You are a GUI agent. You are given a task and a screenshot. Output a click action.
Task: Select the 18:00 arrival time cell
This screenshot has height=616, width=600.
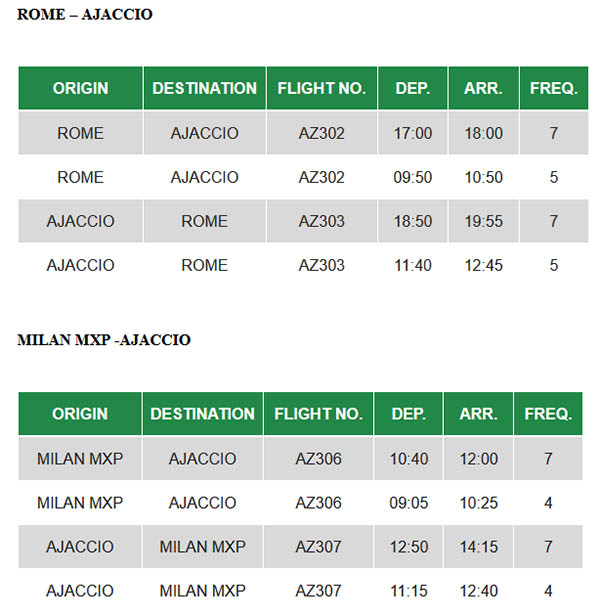483,133
